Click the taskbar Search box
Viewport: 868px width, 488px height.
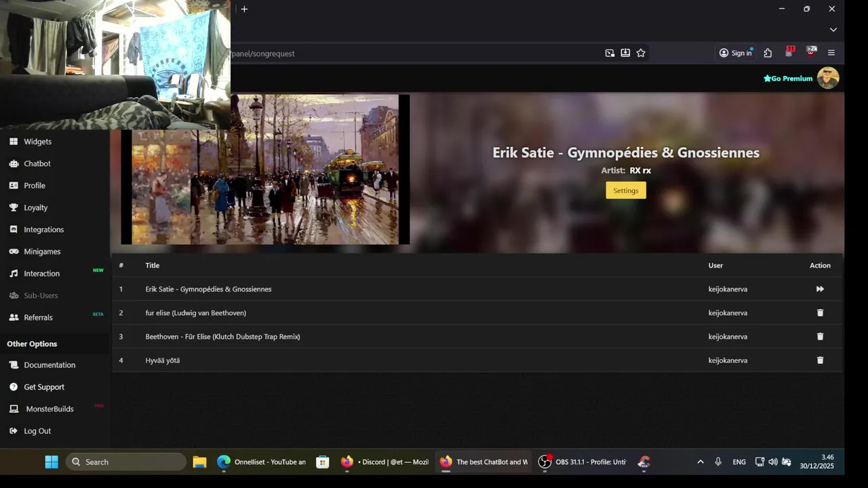(126, 462)
